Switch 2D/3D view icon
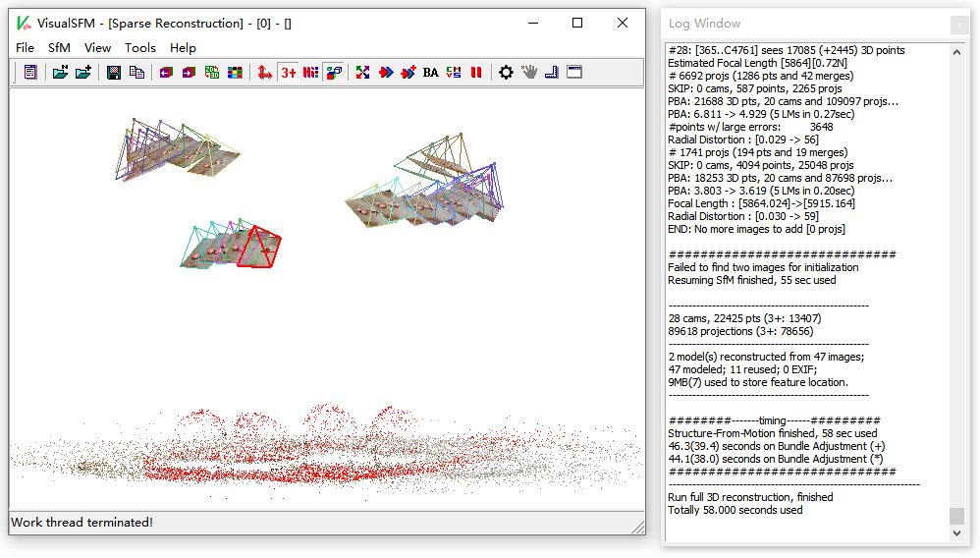The width and height of the screenshot is (980, 558). coord(212,73)
